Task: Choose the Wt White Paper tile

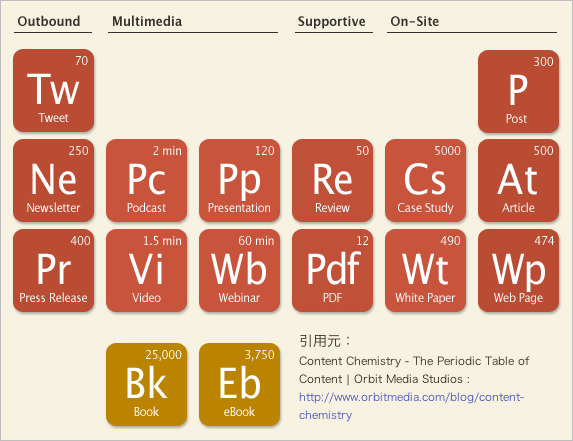Action: (425, 270)
